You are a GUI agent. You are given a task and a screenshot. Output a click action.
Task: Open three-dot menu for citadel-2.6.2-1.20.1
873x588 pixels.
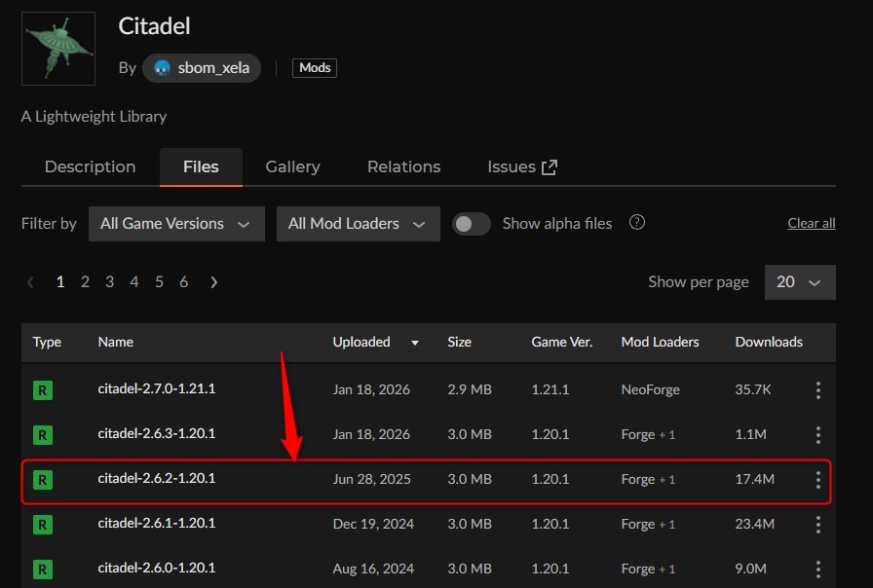[x=817, y=480]
